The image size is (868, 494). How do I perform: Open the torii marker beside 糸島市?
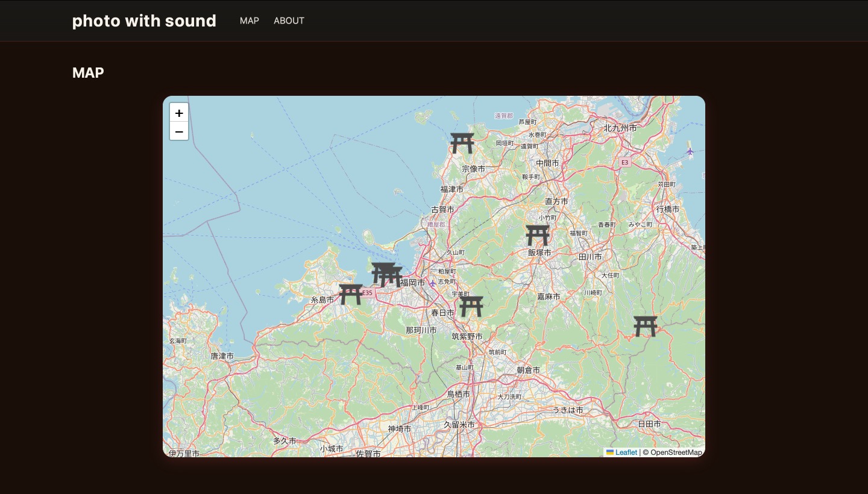pyautogui.click(x=350, y=295)
